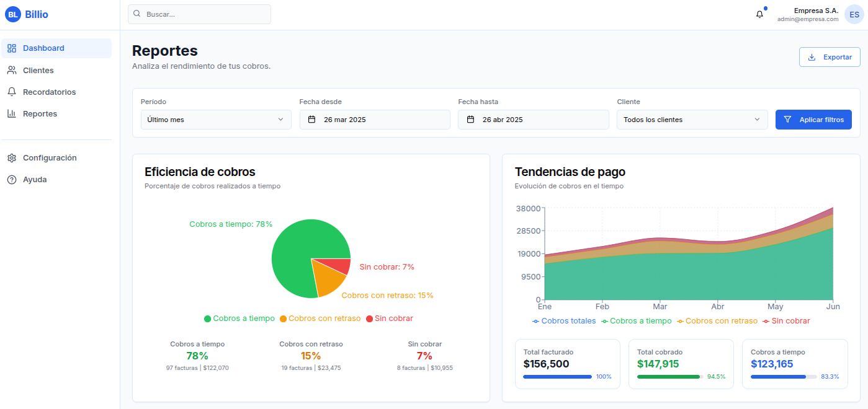Image resolution: width=868 pixels, height=409 pixels.
Task: Click the Reportes chart icon in the sidebar
Action: (11, 113)
